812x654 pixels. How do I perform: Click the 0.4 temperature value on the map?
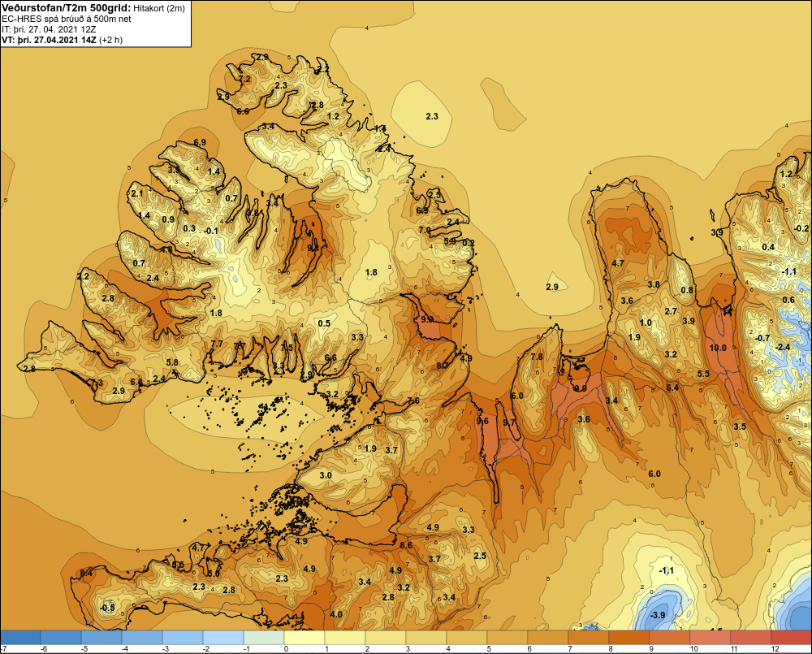tap(768, 247)
